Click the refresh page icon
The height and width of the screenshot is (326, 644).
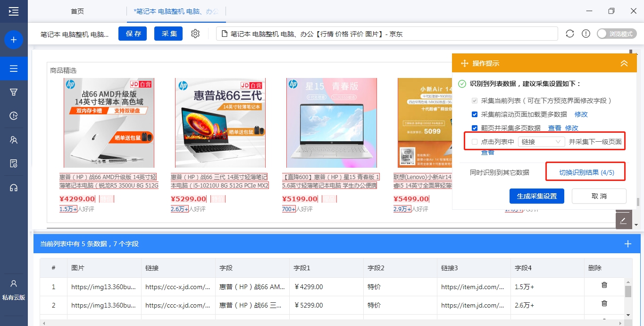tap(570, 34)
